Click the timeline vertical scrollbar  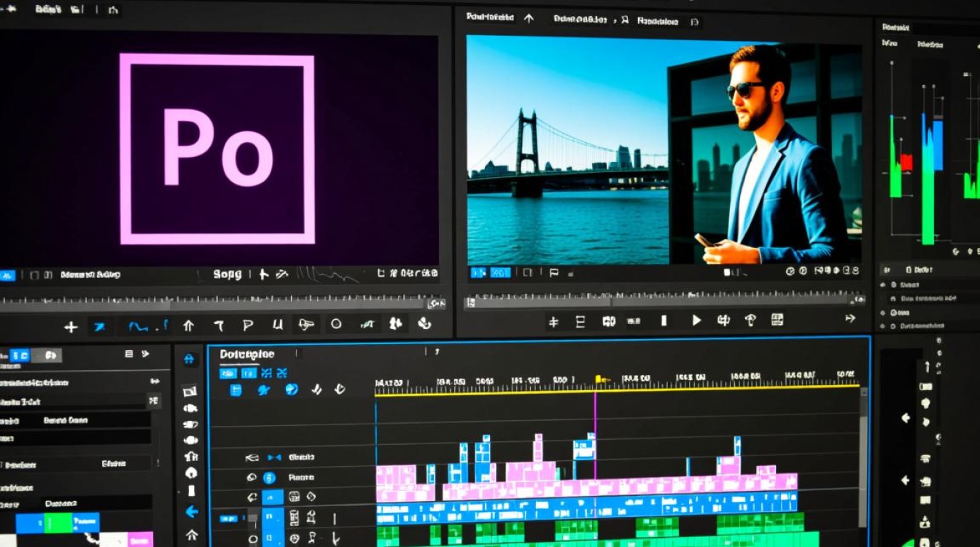[864, 456]
